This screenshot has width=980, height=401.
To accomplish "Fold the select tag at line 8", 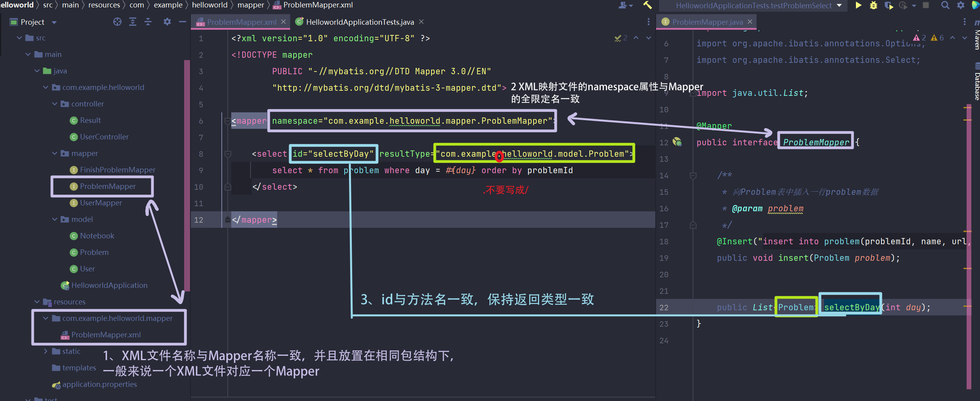I will (x=228, y=154).
